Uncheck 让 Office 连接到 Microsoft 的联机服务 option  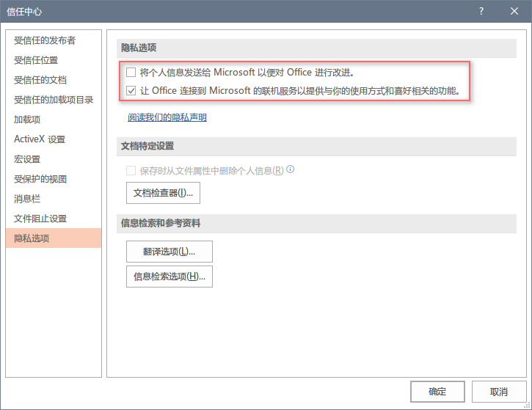131,92
